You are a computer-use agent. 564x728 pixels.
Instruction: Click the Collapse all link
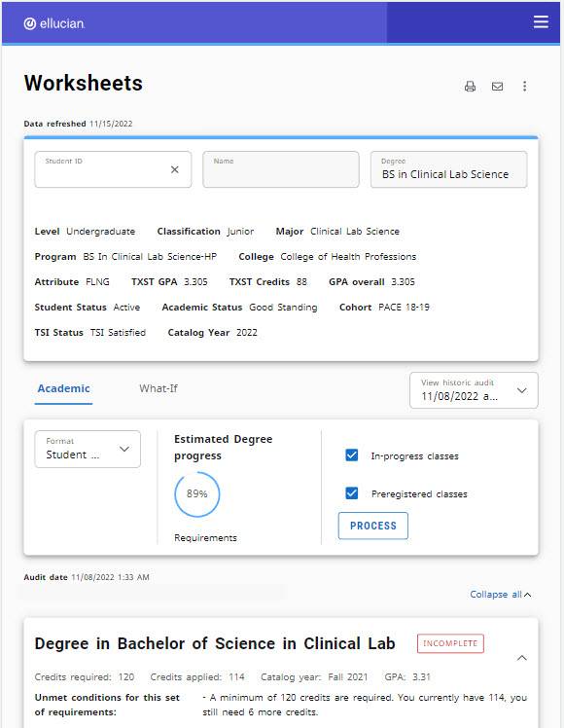tap(501, 595)
